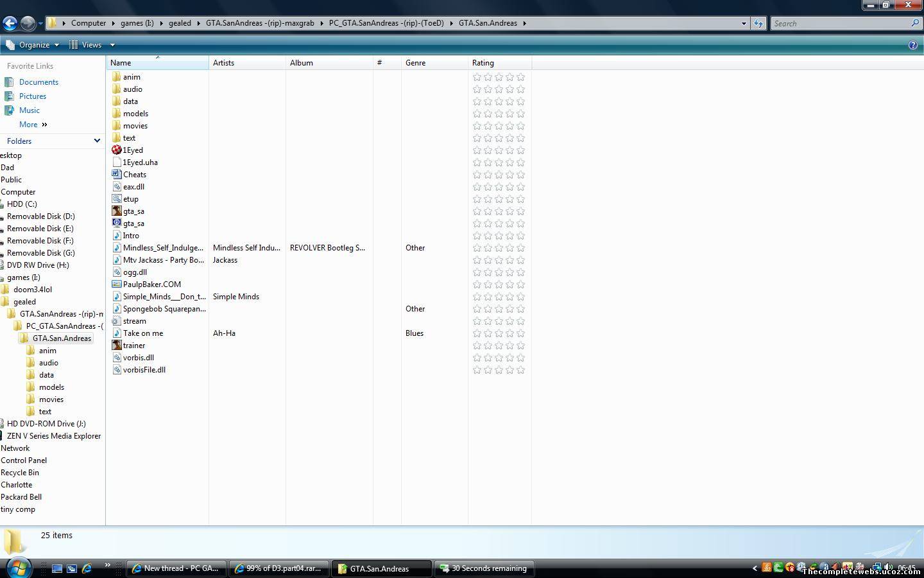Open recent pages dropdown beside Forward arrow
Screen dimensions: 924x578
coord(40,24)
